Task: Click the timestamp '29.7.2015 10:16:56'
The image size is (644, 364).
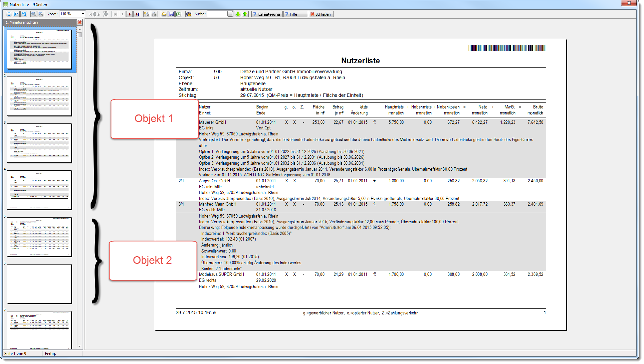Action: click(196, 313)
